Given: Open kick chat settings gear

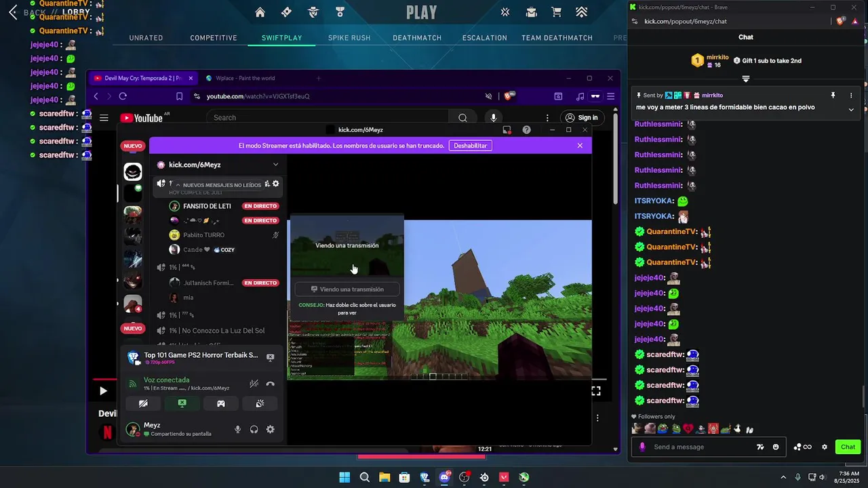Looking at the screenshot, I should 825,447.
